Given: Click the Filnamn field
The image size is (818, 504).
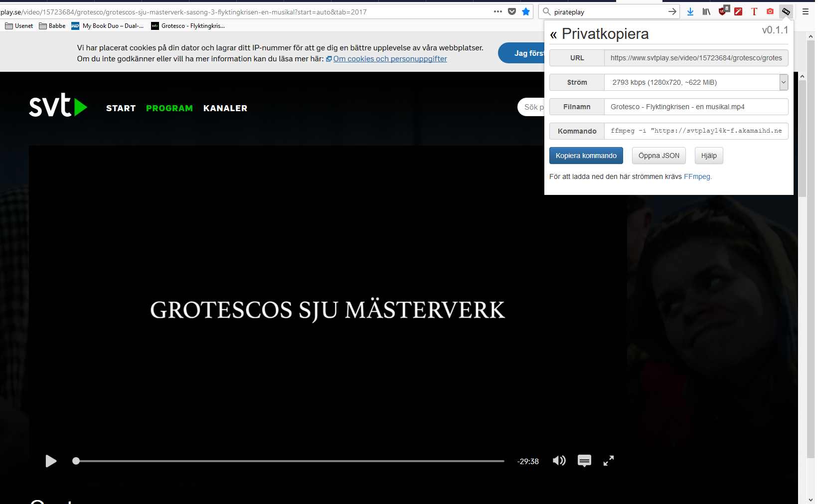Looking at the screenshot, I should tap(696, 107).
